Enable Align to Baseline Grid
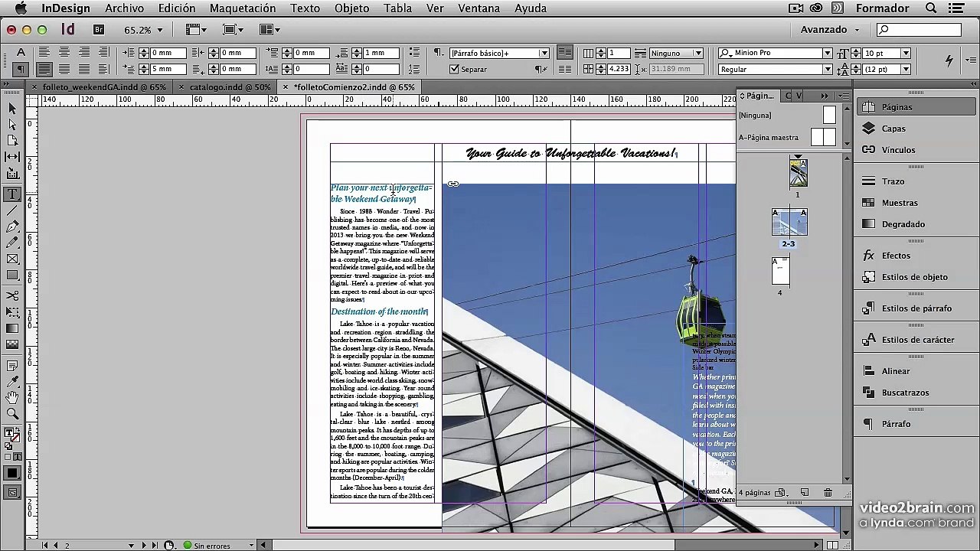This screenshot has width=980, height=551. coord(564,69)
